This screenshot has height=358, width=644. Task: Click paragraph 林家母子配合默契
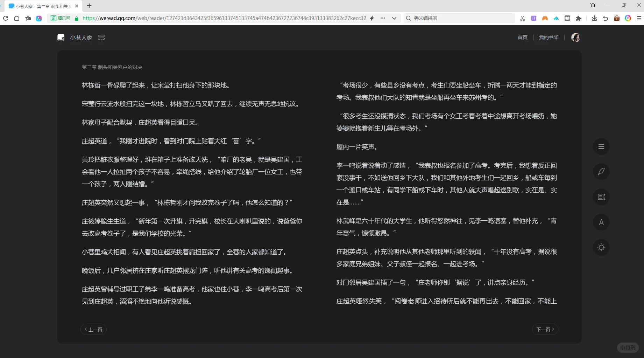coord(141,122)
